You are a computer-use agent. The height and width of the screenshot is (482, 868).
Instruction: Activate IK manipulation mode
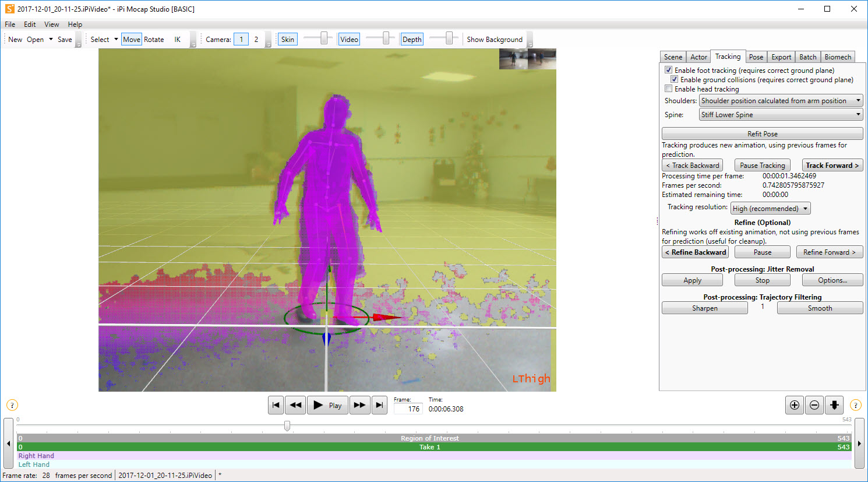tap(178, 39)
